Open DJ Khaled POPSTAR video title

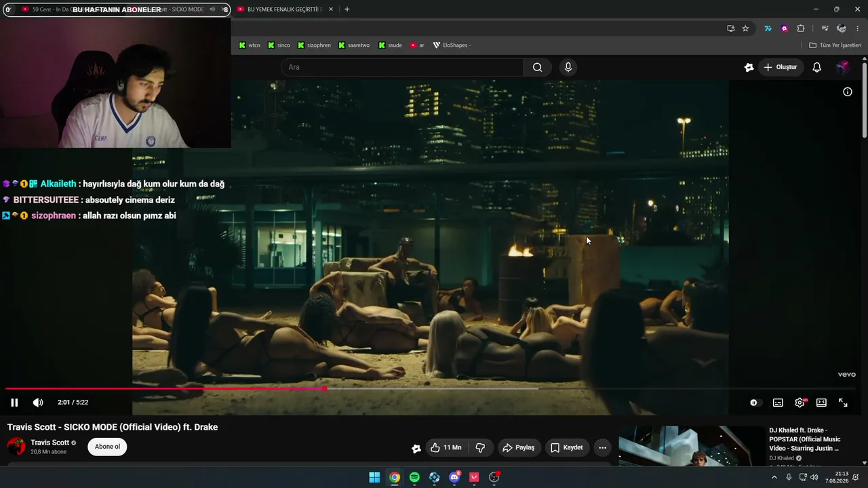coord(805,439)
